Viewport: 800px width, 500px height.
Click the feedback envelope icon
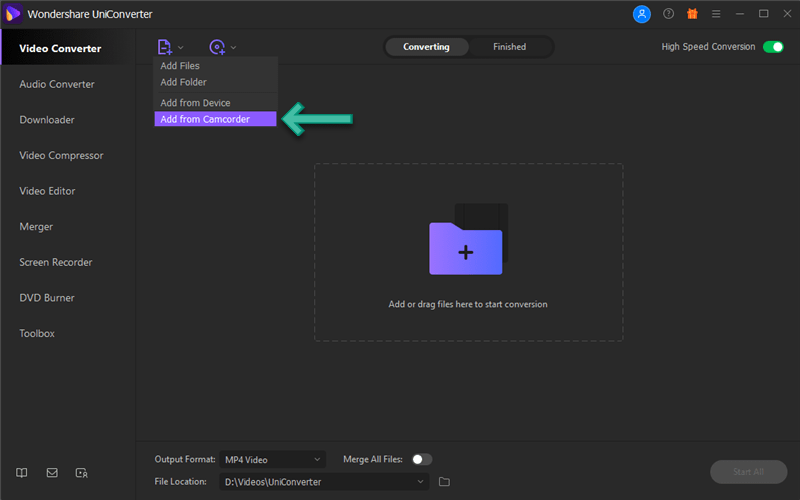(x=52, y=473)
